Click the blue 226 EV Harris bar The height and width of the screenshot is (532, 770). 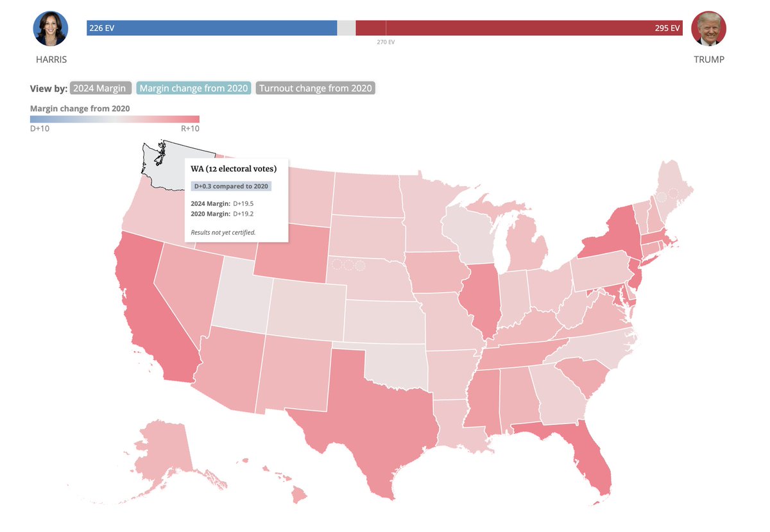point(212,28)
